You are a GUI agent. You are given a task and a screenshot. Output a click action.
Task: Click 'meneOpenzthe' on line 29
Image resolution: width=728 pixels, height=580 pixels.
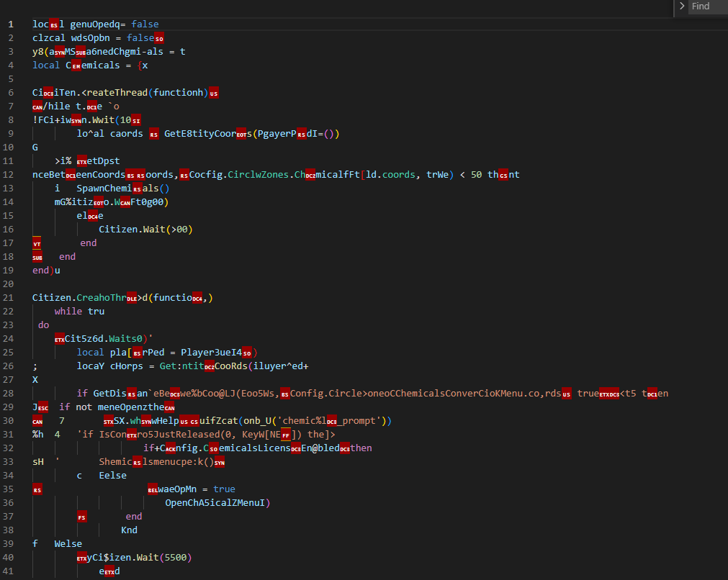click(131, 407)
